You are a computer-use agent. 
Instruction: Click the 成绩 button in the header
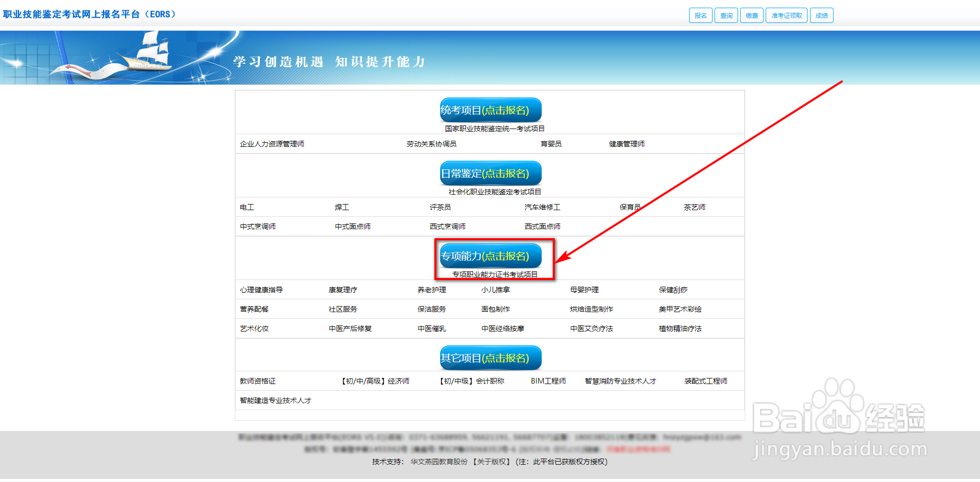[x=821, y=15]
